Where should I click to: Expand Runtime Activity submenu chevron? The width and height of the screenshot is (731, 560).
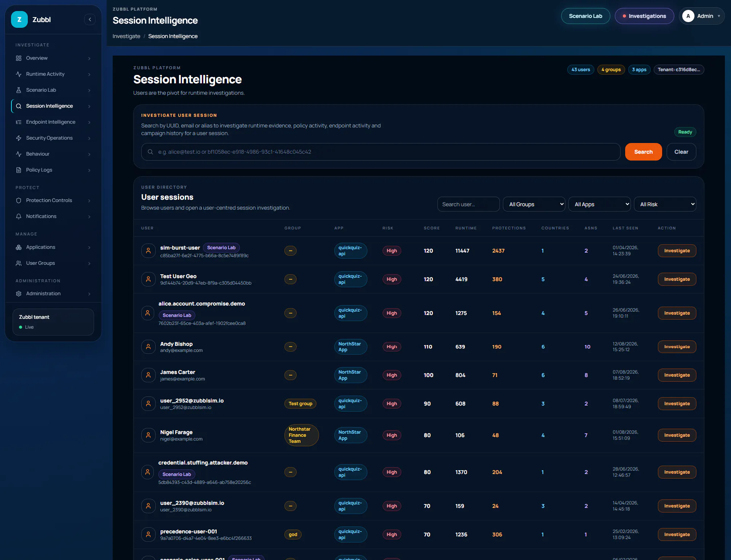(89, 74)
